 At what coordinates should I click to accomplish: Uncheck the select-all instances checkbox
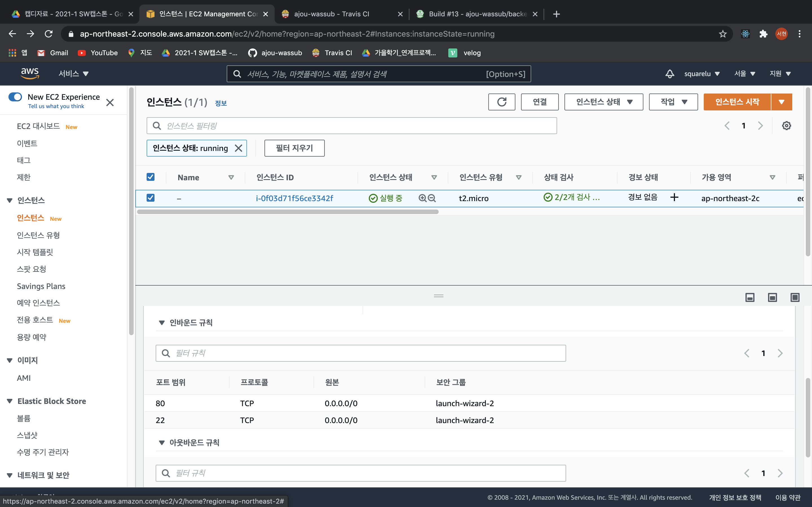coord(151,177)
